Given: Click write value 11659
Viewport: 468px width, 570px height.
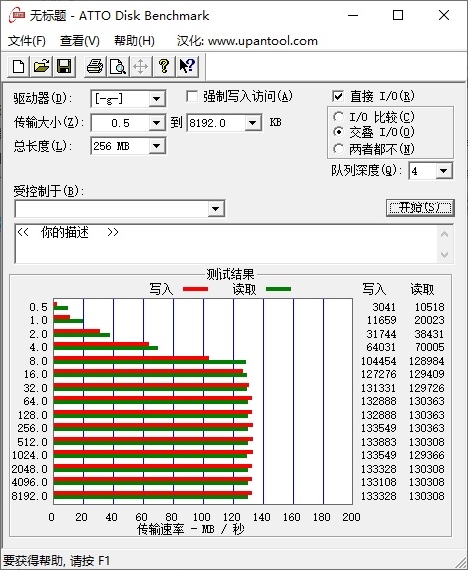Looking at the screenshot, I should pyautogui.click(x=381, y=320).
